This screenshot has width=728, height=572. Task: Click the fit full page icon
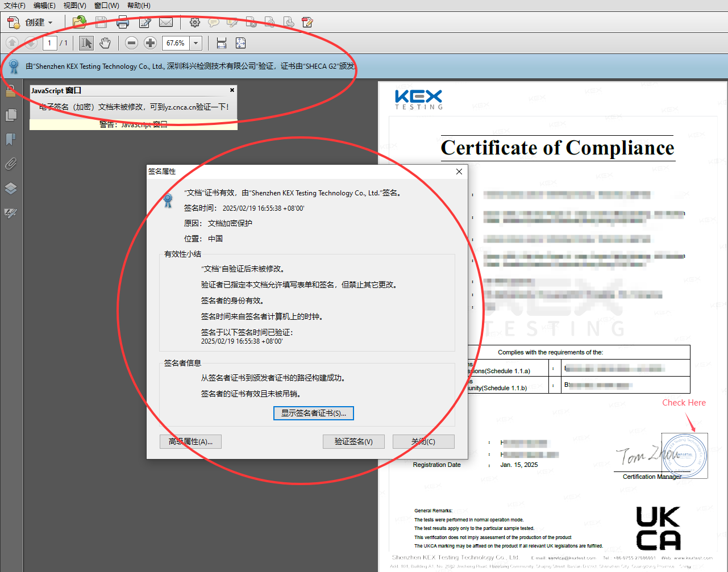tap(240, 43)
